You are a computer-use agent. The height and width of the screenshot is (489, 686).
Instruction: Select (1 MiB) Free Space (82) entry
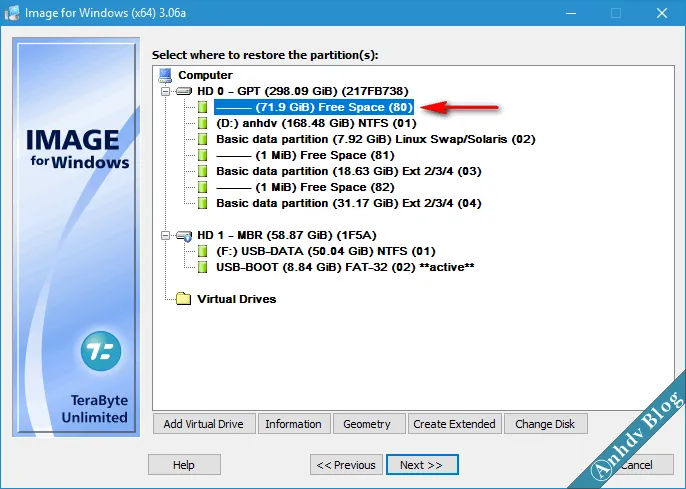click(305, 187)
